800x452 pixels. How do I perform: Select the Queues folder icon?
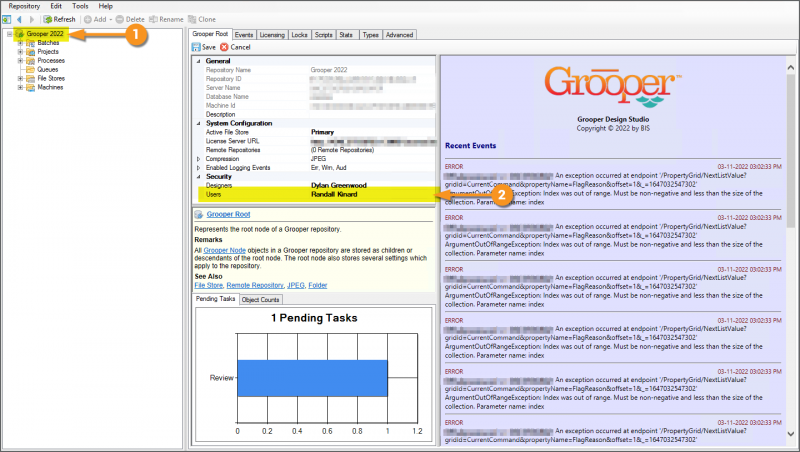(x=31, y=69)
